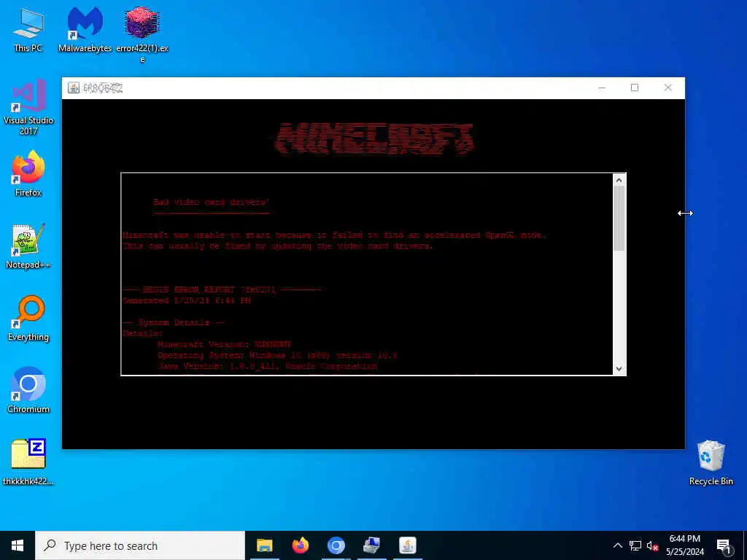Open File Explorer from taskbar
The height and width of the screenshot is (560, 747).
[x=264, y=545]
